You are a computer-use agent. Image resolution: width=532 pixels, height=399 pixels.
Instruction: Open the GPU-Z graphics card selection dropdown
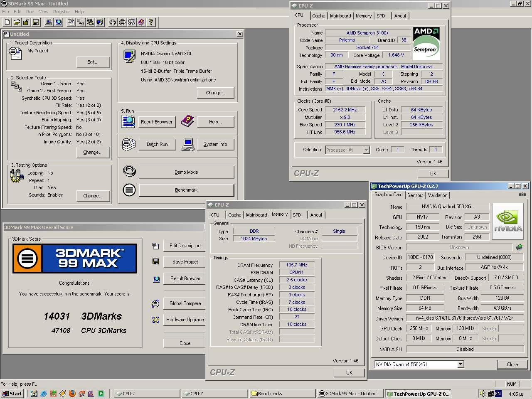click(x=461, y=365)
